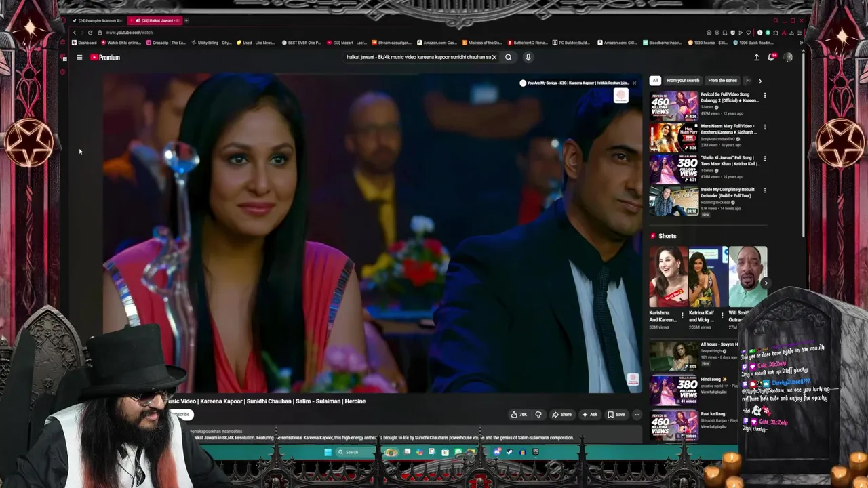Open Mera Naam Mary video options menu

tap(765, 127)
